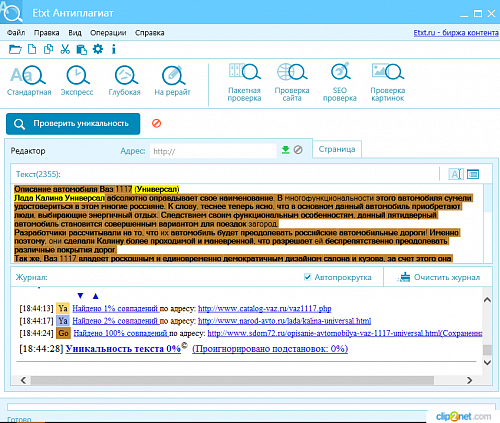
Task: Click Проигнорировано подстановок: 0% link
Action: click(270, 349)
